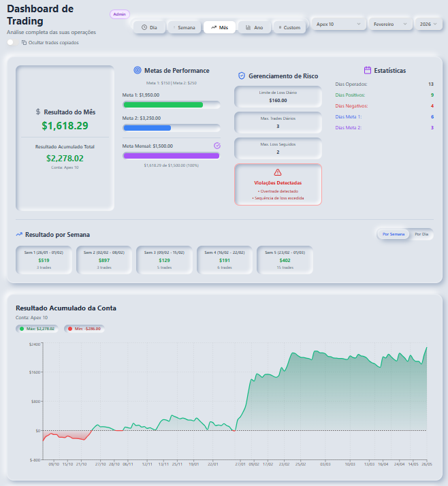Screen dimensions: 448x486
Task: Open the Fevereiro month dropdown
Action: (390, 25)
